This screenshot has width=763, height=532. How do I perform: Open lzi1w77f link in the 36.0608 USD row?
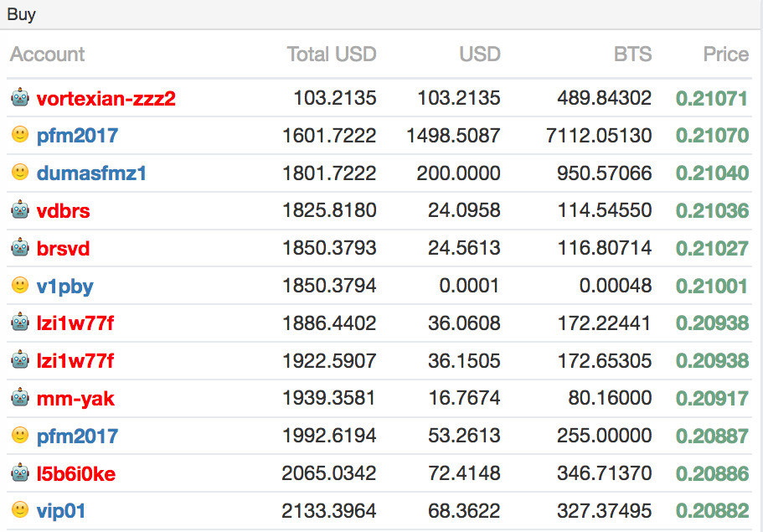click(x=75, y=323)
